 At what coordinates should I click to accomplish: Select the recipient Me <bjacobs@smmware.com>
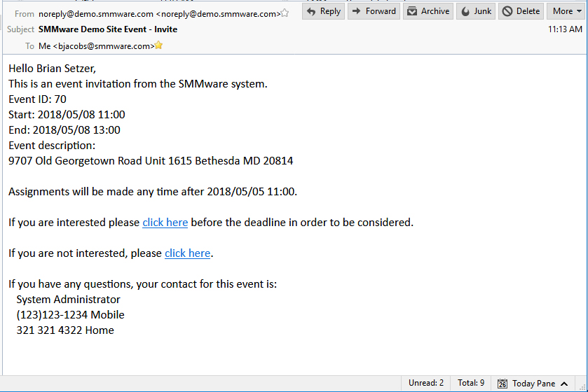tap(97, 46)
